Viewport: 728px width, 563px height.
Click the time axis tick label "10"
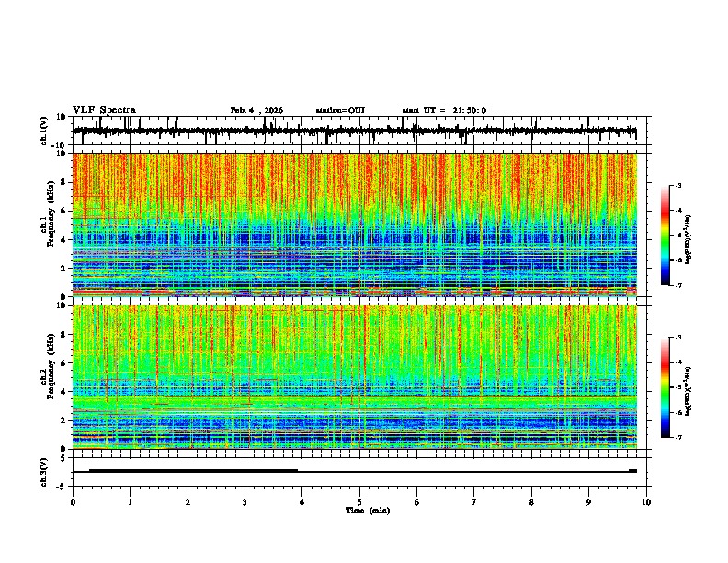click(x=646, y=502)
